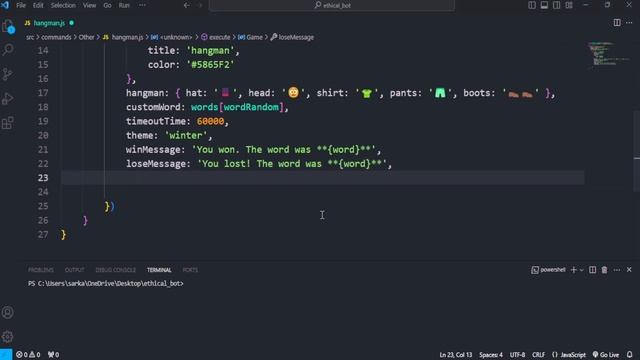Open the File menu
640x360 pixels.
click(x=21, y=5)
